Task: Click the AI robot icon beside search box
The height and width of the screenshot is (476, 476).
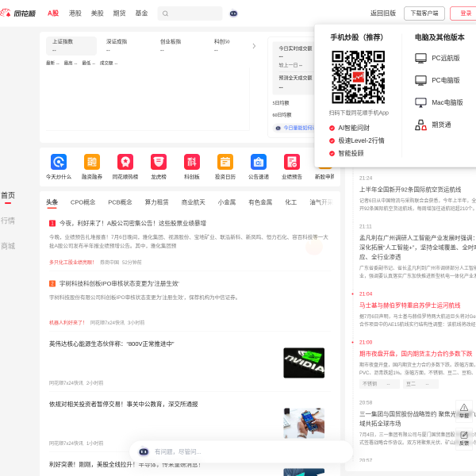Action: tap(233, 13)
